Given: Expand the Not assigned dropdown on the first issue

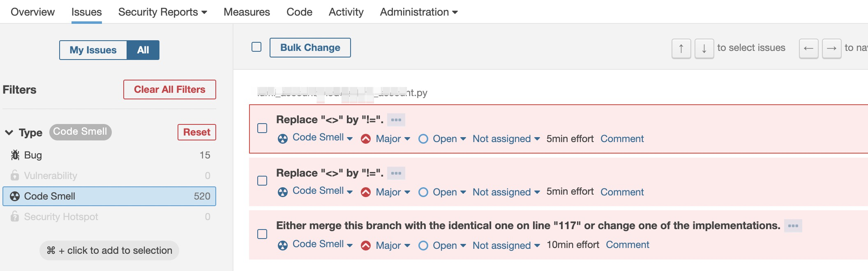Looking at the screenshot, I should point(506,139).
